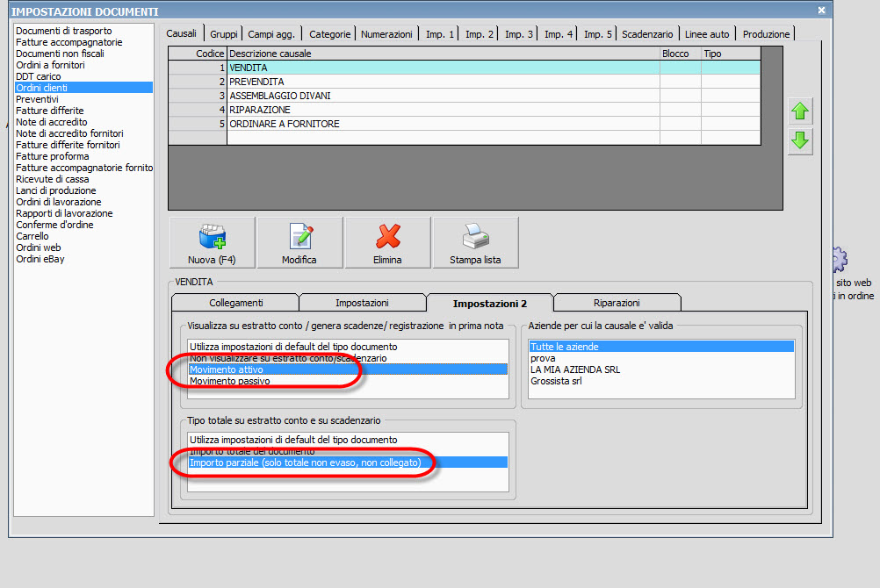This screenshot has height=588, width=880.
Task: Click the Codice column header
Action: (198, 54)
